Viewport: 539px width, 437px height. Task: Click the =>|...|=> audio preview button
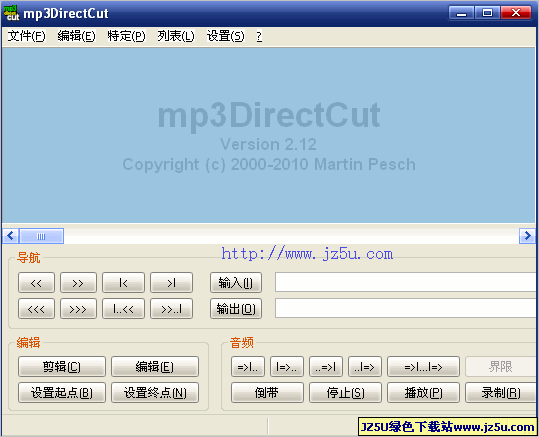pos(423,367)
